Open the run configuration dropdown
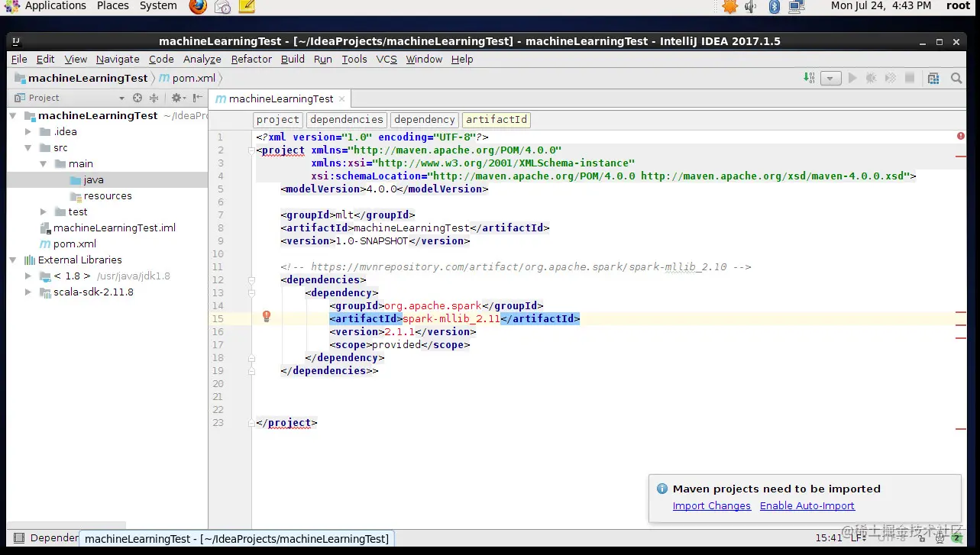The image size is (980, 555). tap(831, 78)
